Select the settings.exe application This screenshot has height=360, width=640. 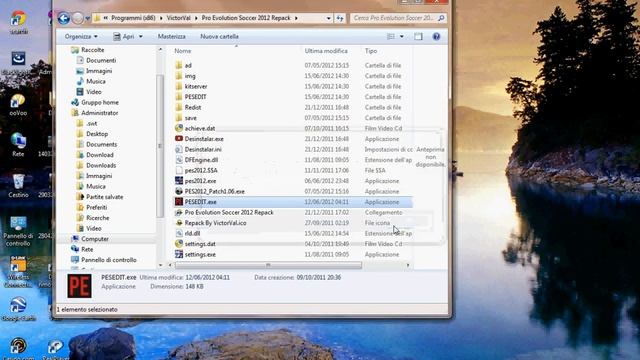coord(200,254)
